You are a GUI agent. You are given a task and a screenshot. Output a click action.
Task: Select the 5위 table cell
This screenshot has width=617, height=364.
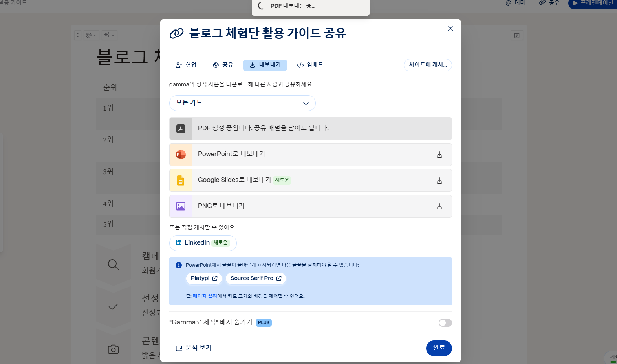pos(108,224)
